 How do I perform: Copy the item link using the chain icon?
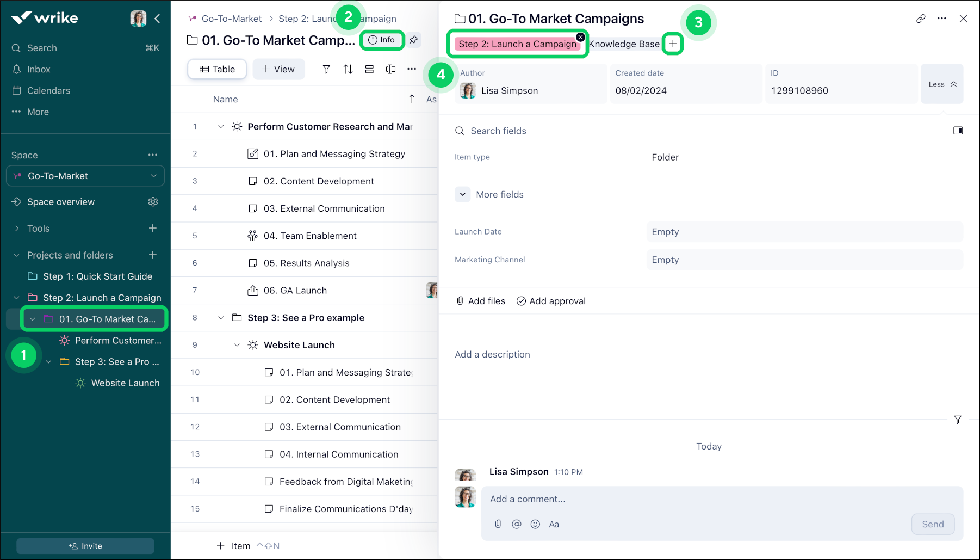[x=921, y=18]
